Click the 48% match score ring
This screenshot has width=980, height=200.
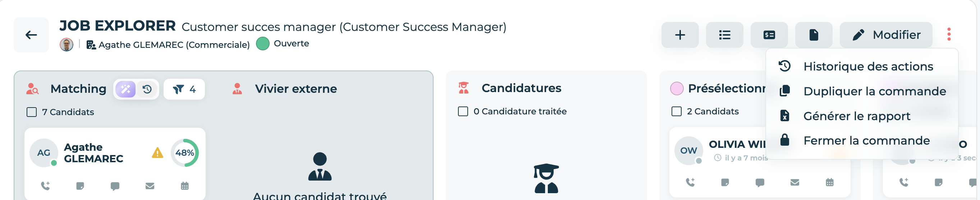coord(184,153)
